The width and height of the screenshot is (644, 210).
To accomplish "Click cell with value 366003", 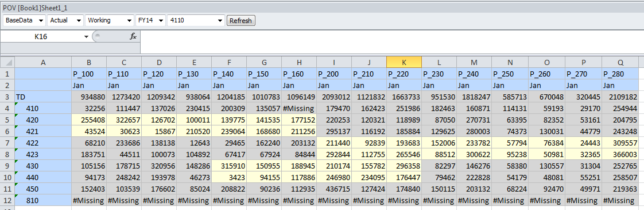I will coord(620,154).
